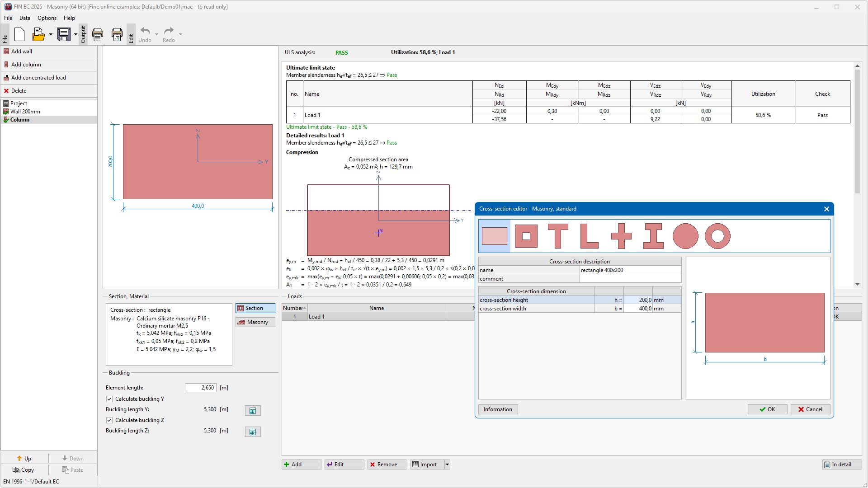The height and width of the screenshot is (488, 868).
Task: Toggle Calculate buckling Z checkbox
Action: click(109, 420)
